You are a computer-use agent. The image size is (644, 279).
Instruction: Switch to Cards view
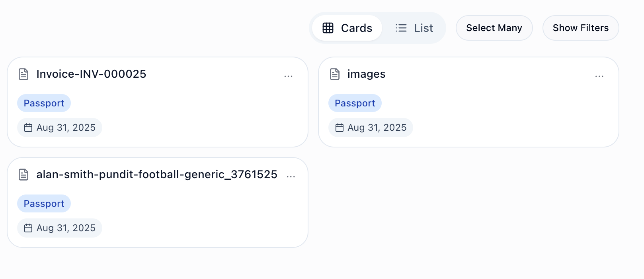pos(347,28)
